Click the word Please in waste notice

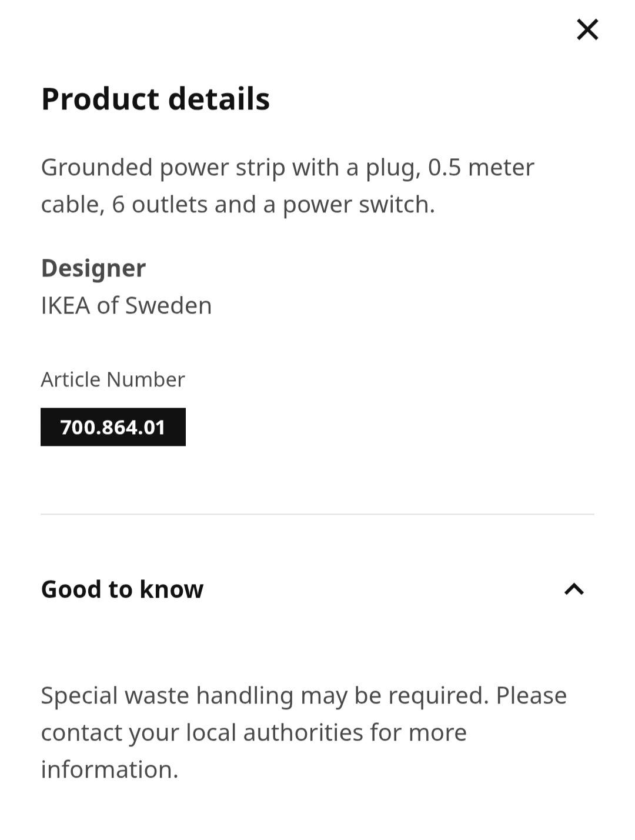pos(532,695)
